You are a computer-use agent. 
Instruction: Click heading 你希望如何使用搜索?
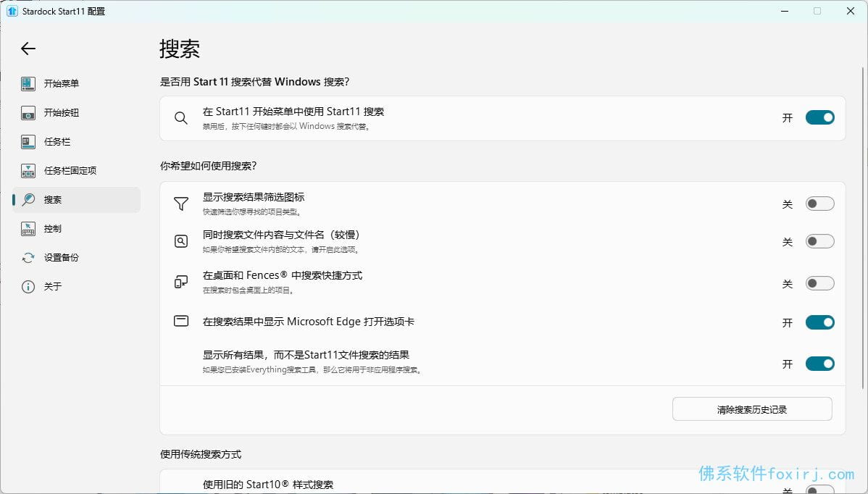pyautogui.click(x=208, y=166)
